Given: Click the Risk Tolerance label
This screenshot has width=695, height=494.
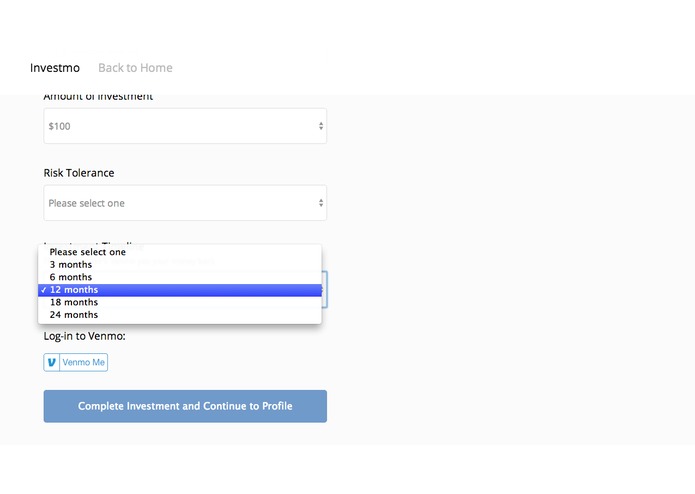Looking at the screenshot, I should point(79,173).
